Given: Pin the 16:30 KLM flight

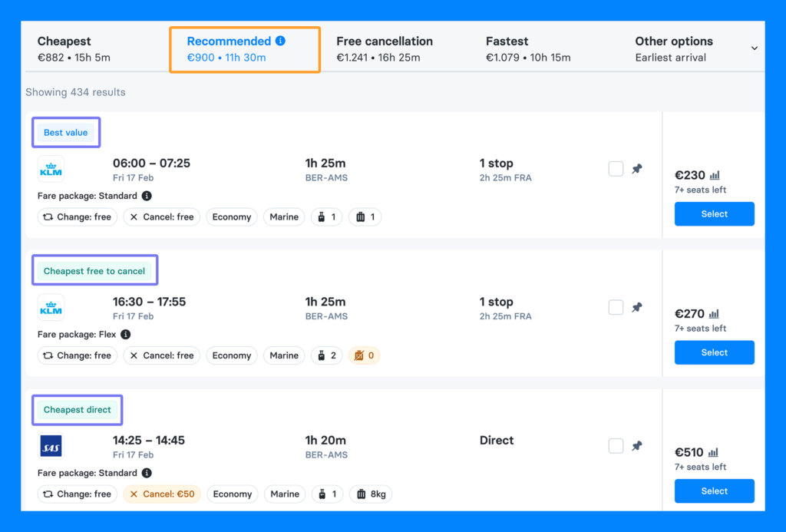Looking at the screenshot, I should [637, 307].
